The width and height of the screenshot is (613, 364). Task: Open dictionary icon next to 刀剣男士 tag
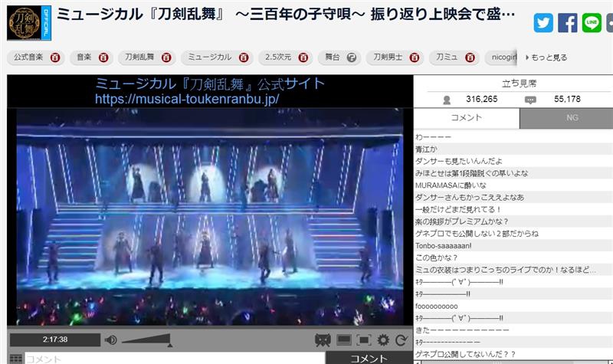pos(414,57)
